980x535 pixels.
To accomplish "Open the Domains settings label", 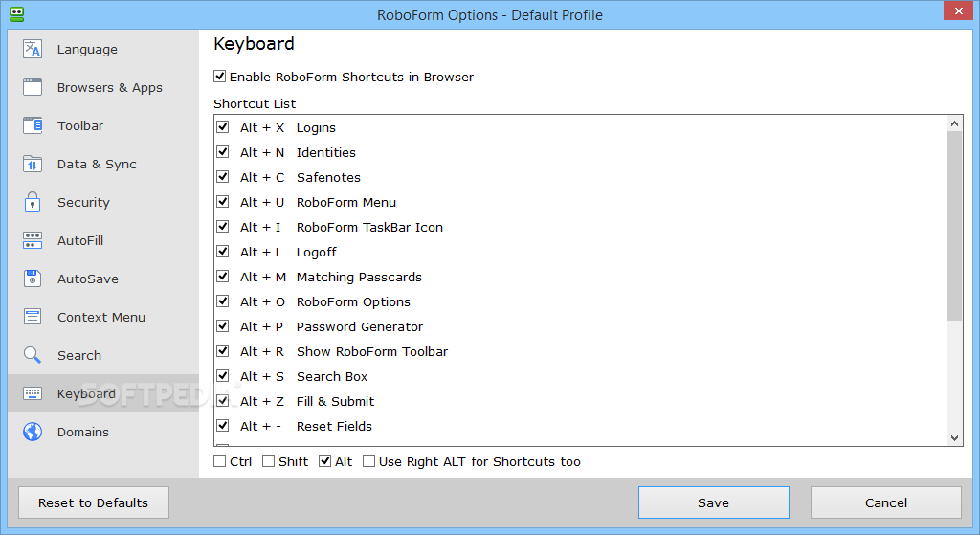I will click(x=82, y=432).
